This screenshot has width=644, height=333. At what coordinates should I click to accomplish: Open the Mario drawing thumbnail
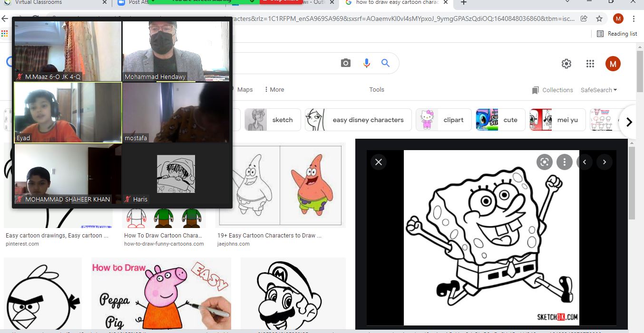(x=293, y=295)
